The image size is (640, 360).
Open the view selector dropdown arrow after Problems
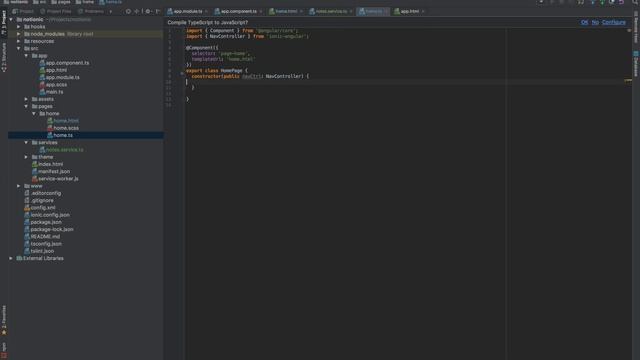pyautogui.click(x=111, y=11)
